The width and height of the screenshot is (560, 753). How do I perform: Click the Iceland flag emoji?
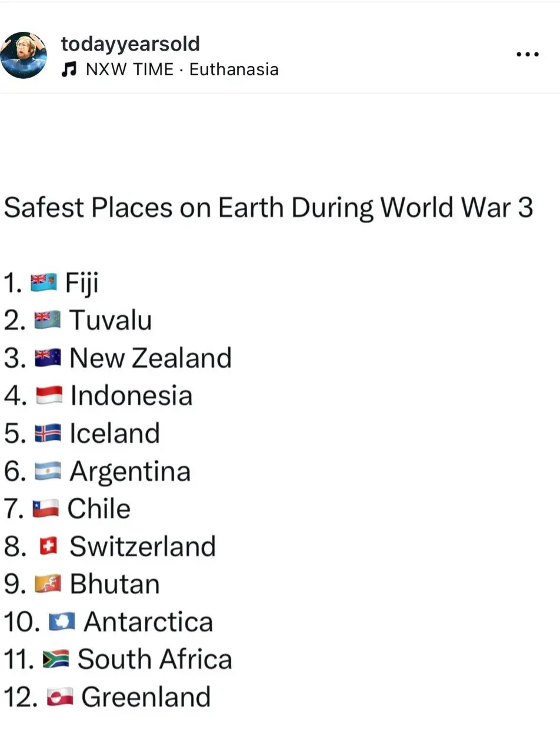(x=47, y=434)
